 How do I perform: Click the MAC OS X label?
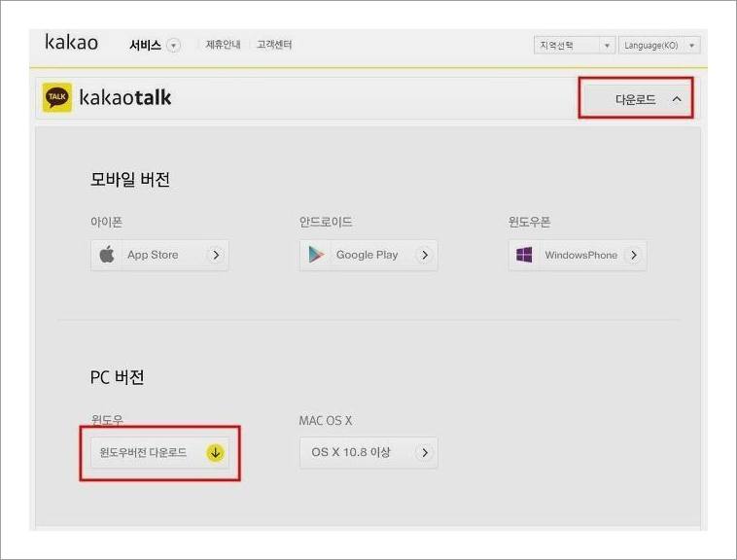point(326,420)
